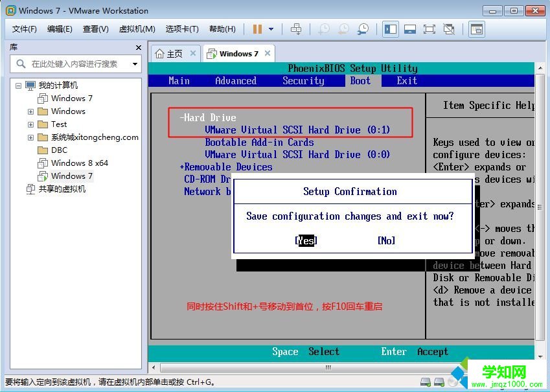Image resolution: width=550 pixels, height=392 pixels.
Task: Open the search options dropdown
Action: point(135,64)
